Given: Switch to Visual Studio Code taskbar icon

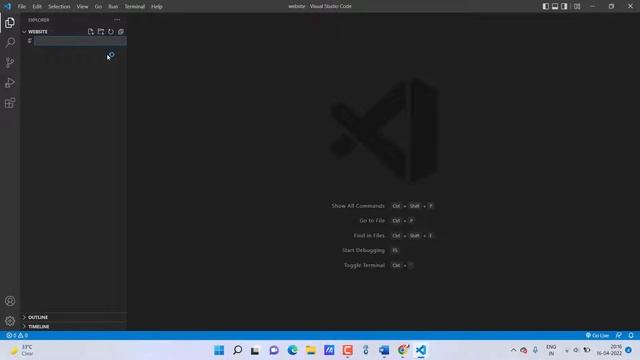Looking at the screenshot, I should 421,350.
